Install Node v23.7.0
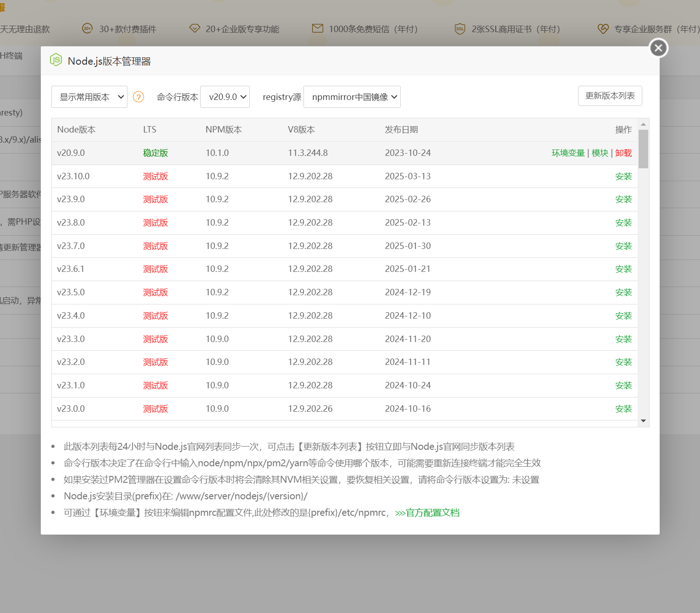 coord(623,246)
